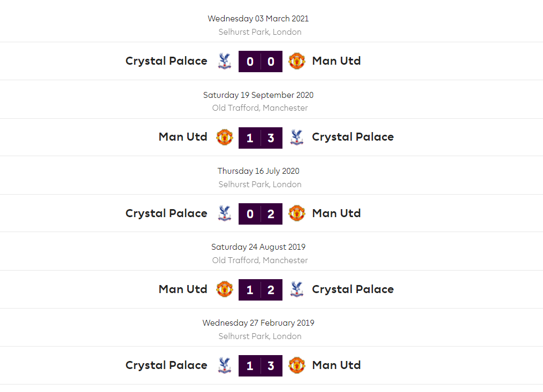Image resolution: width=543 pixels, height=392 pixels.
Task: Click Man Utd crest in 16 July 2020 match
Action: 296,213
